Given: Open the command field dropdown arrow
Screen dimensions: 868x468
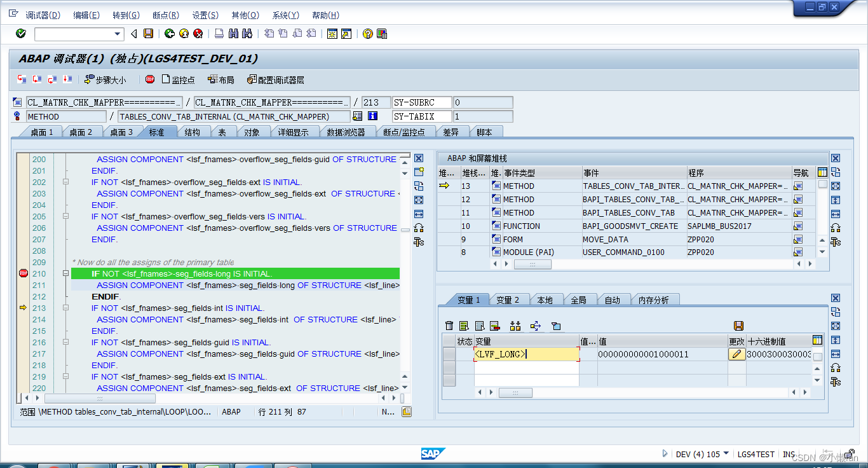Looking at the screenshot, I should [x=118, y=34].
